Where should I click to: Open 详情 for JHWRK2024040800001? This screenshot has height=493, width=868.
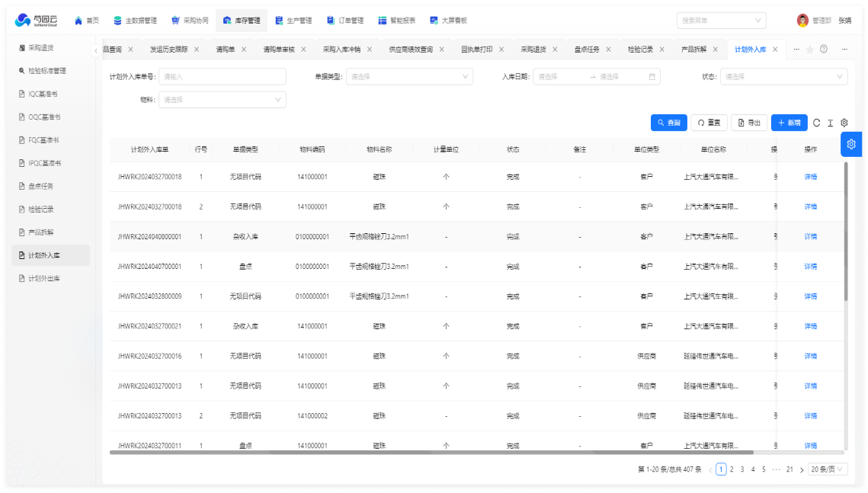(810, 237)
